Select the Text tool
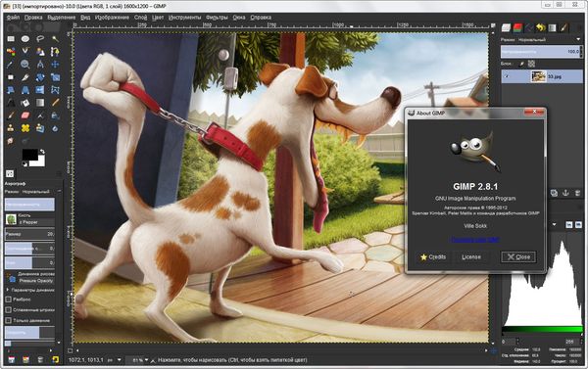Viewport: 588px width, 369px height. (11, 103)
